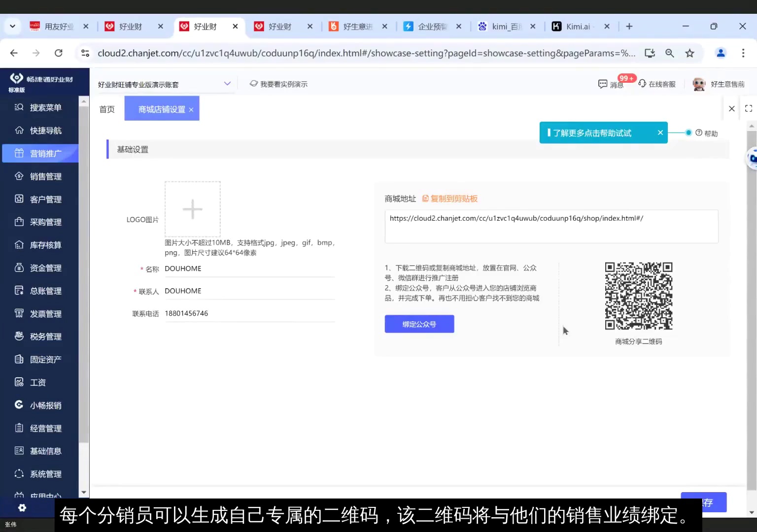Expand the browser tab search arrow
Screen dimensions: 757x532
[x=12, y=26]
